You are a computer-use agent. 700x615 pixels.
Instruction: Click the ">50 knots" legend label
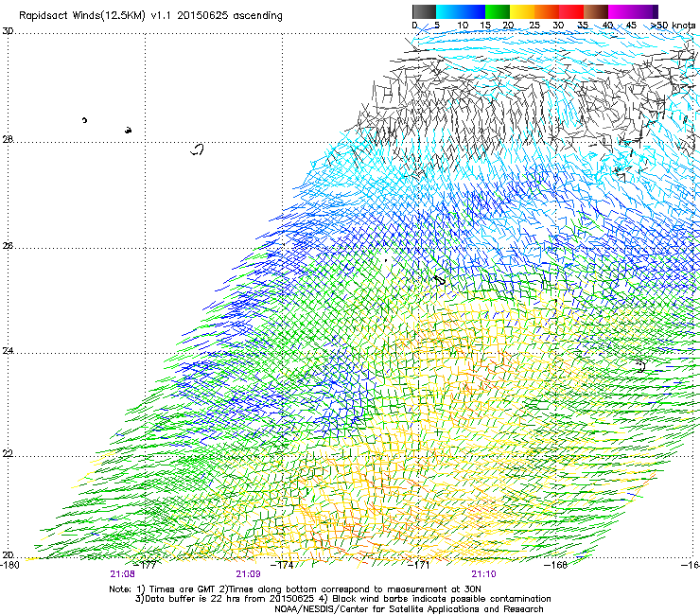[673, 26]
